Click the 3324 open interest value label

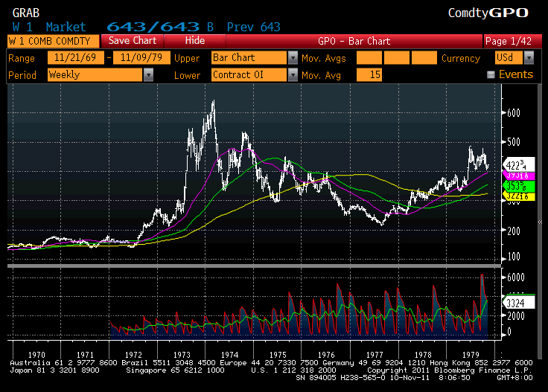517,303
